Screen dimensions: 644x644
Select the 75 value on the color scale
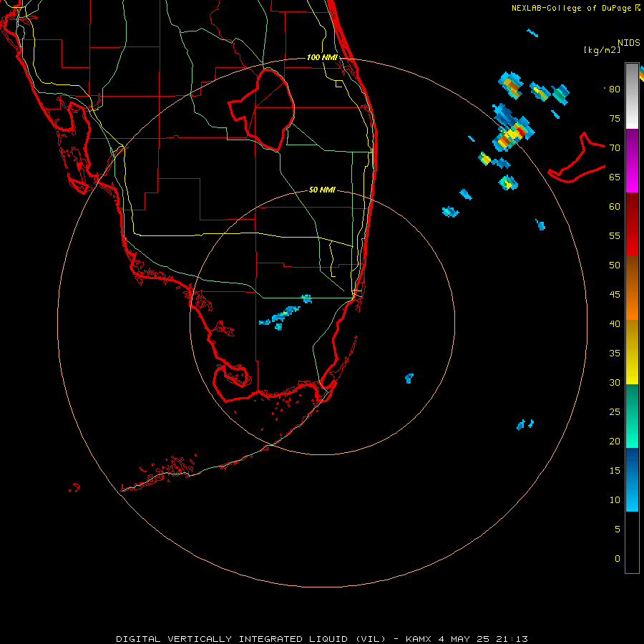tap(615, 118)
